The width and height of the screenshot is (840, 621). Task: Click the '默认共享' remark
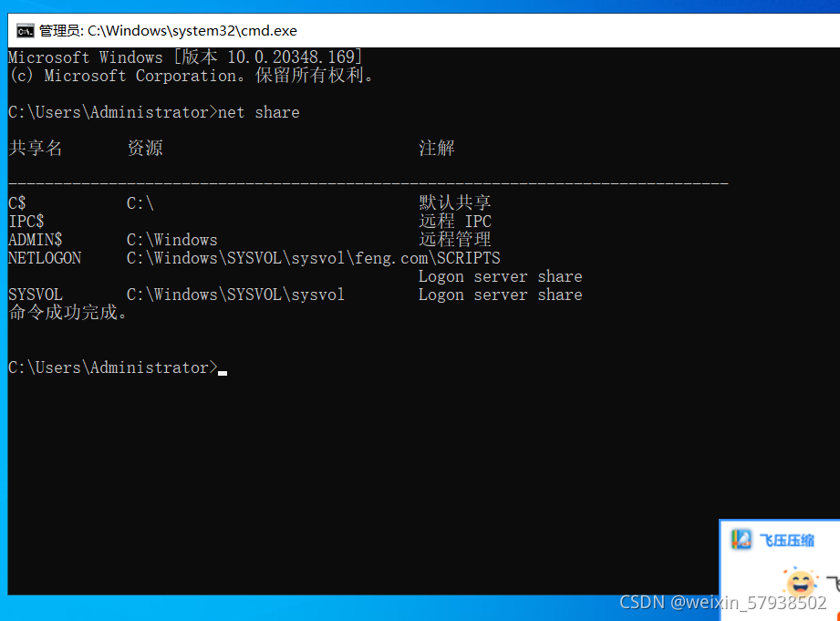click(x=455, y=202)
